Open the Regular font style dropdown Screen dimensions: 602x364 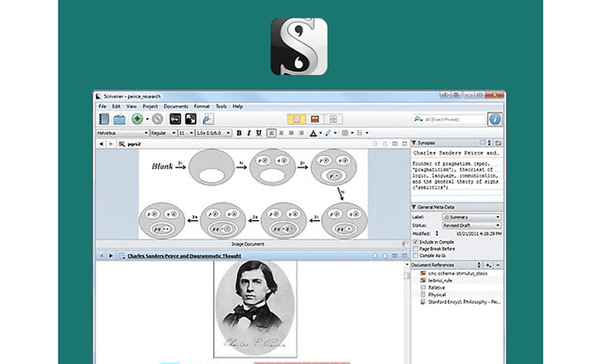163,133
